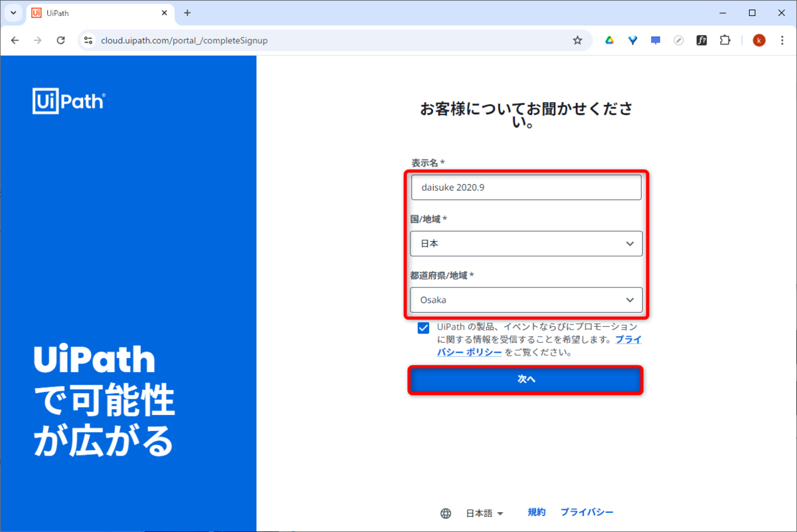Click the 次へ button
The height and width of the screenshot is (532, 797).
click(x=526, y=379)
